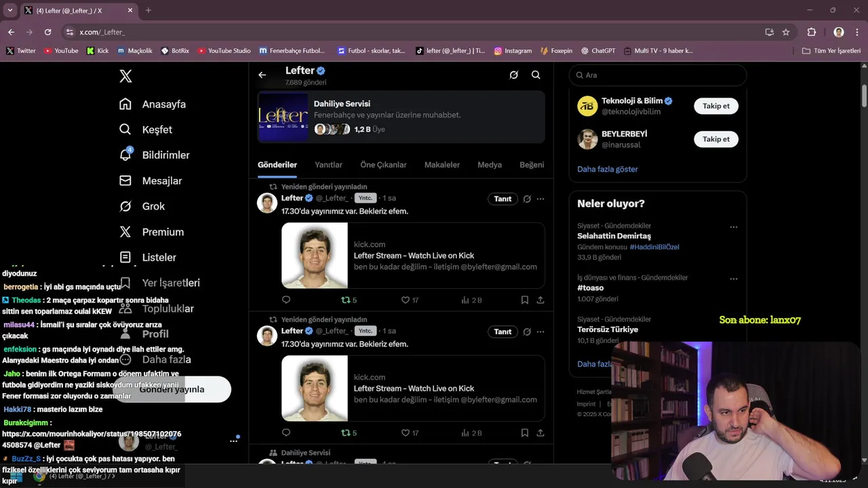Viewport: 868px width, 488px height.
Task: View statistics of first post (2 B)
Action: point(471,300)
